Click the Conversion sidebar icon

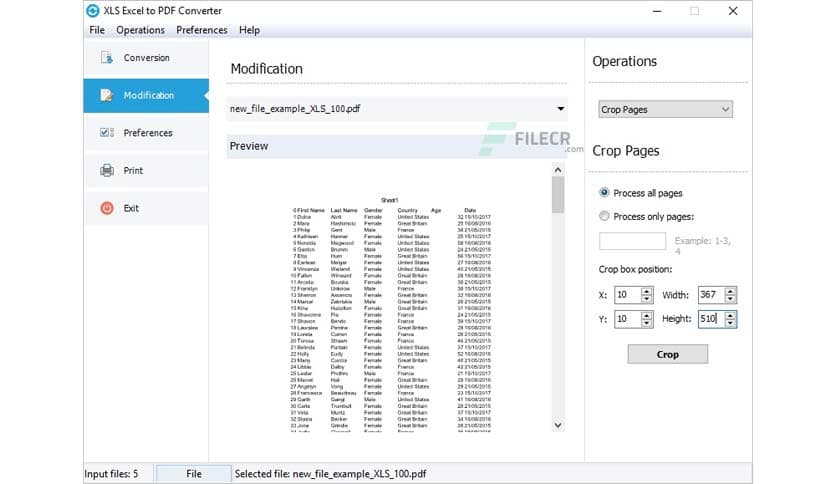pyautogui.click(x=107, y=58)
